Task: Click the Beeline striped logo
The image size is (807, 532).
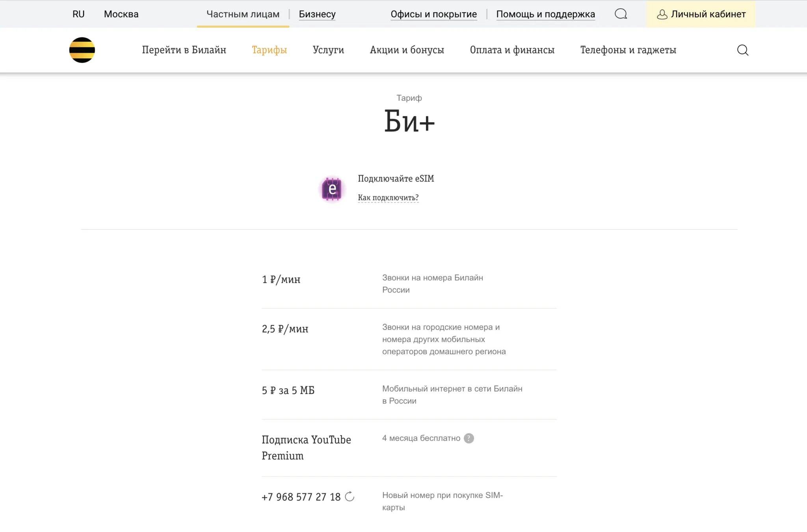Action: click(x=82, y=50)
